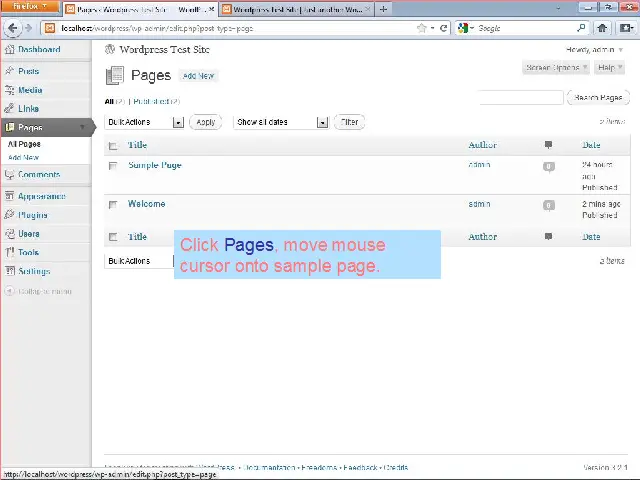This screenshot has width=640, height=480.
Task: Open the bottom Bulk Actions dropdown
Action: (x=139, y=261)
